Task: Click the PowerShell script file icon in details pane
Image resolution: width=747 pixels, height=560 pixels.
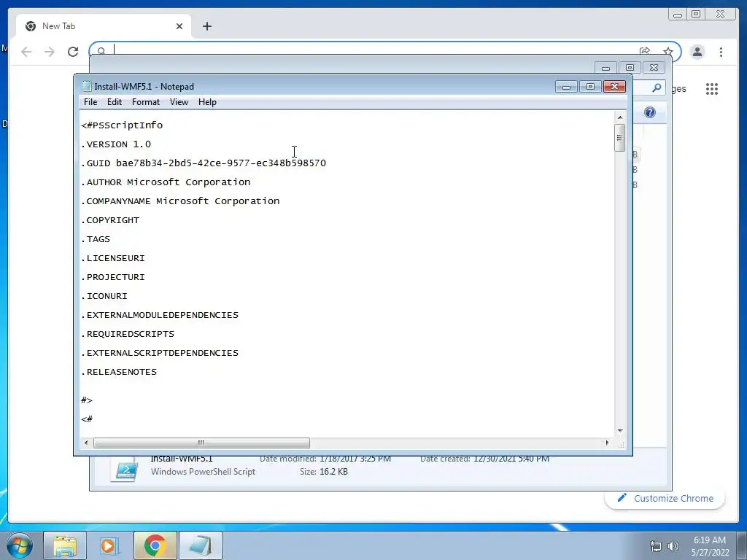Action: 125,469
